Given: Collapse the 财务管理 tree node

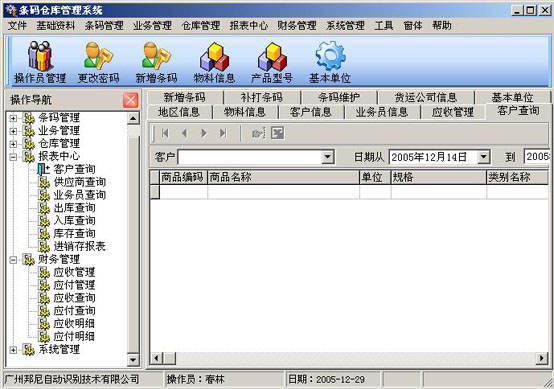Looking at the screenshot, I should pos(13,260).
